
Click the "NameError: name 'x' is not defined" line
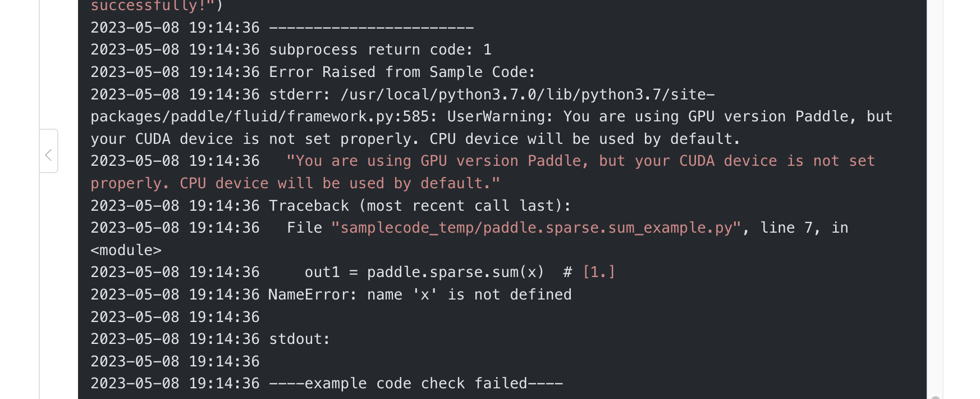pyautogui.click(x=419, y=295)
